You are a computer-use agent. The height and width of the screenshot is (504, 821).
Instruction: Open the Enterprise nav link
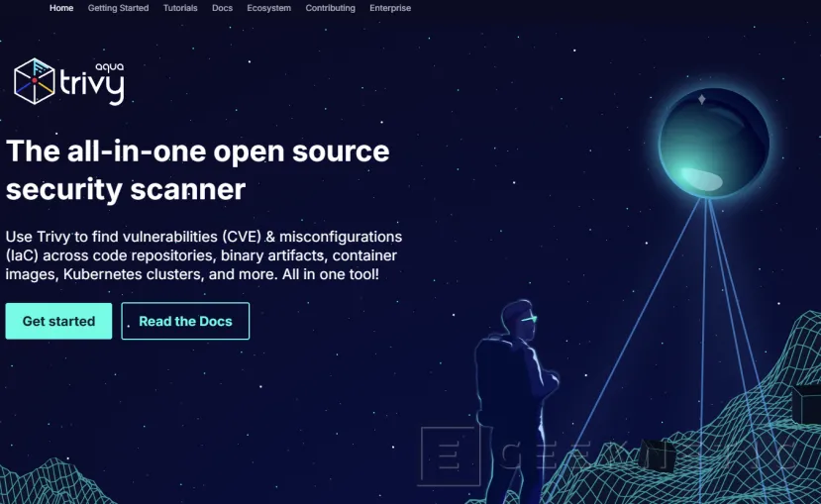(x=390, y=8)
